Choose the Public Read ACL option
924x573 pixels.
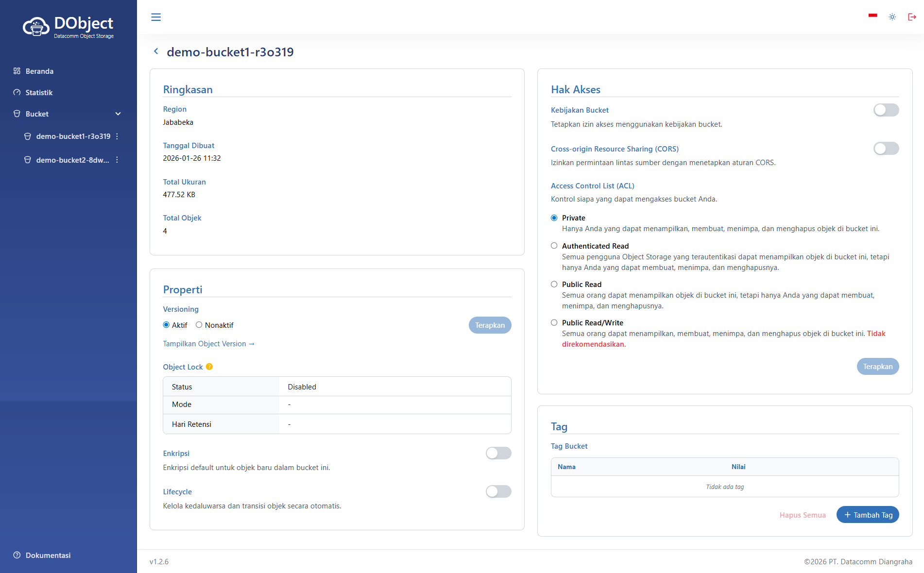click(554, 284)
